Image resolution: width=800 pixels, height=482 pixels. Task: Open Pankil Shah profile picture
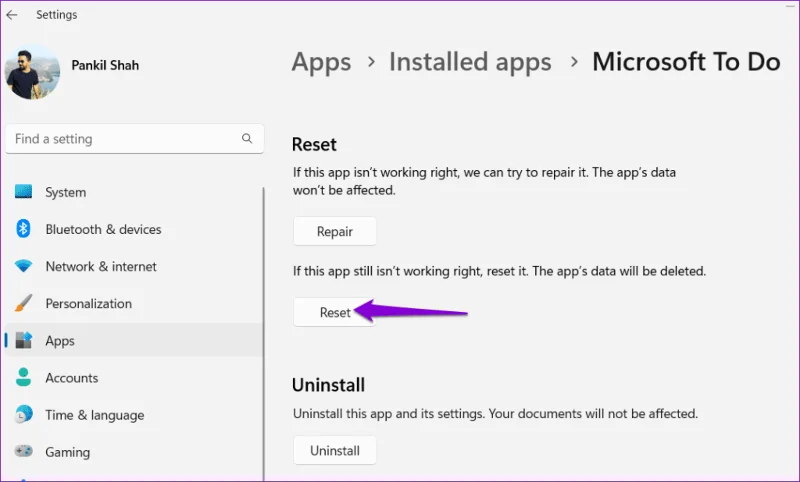tap(32, 71)
